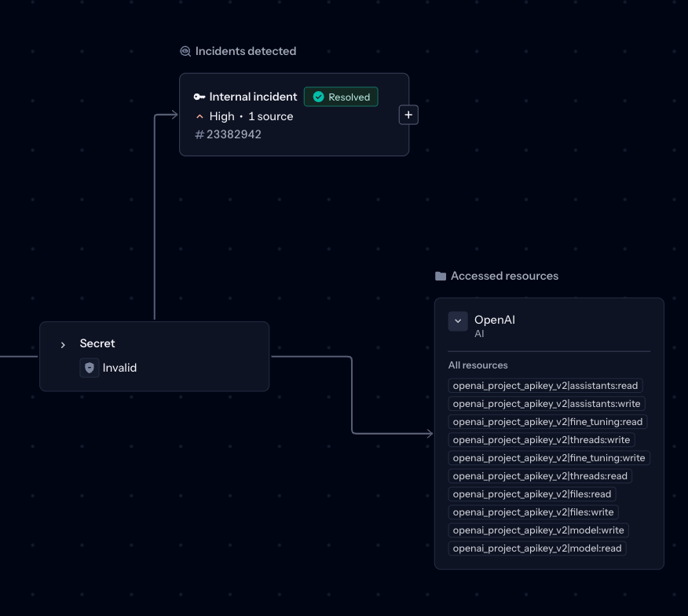Viewport: 688px width, 616px height.
Task: Click the Accessed resources folder icon
Action: click(x=441, y=276)
